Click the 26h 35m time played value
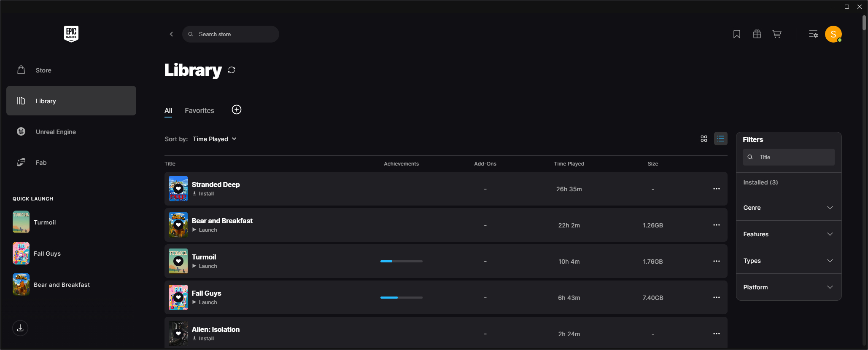Screen dimensions: 868x350 pos(569,189)
